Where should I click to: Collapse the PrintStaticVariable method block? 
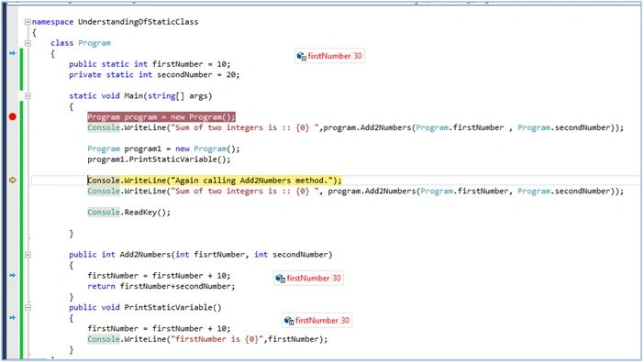click(x=28, y=307)
